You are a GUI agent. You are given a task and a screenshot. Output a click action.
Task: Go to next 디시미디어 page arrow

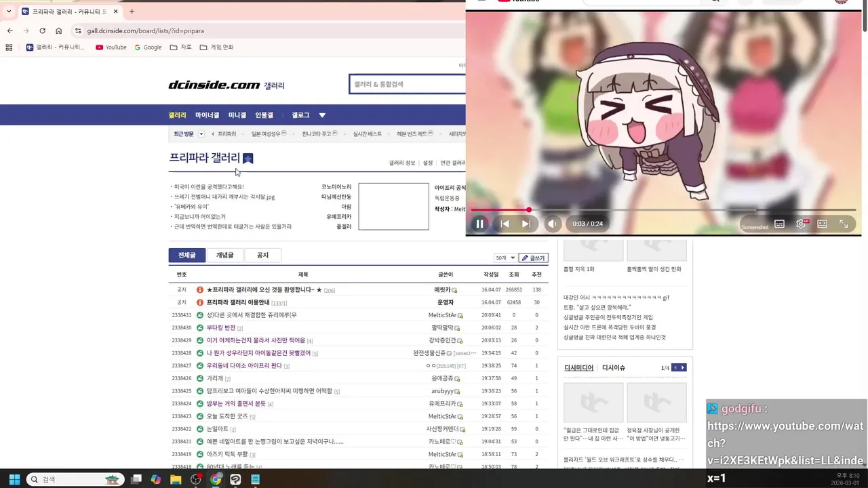point(683,368)
